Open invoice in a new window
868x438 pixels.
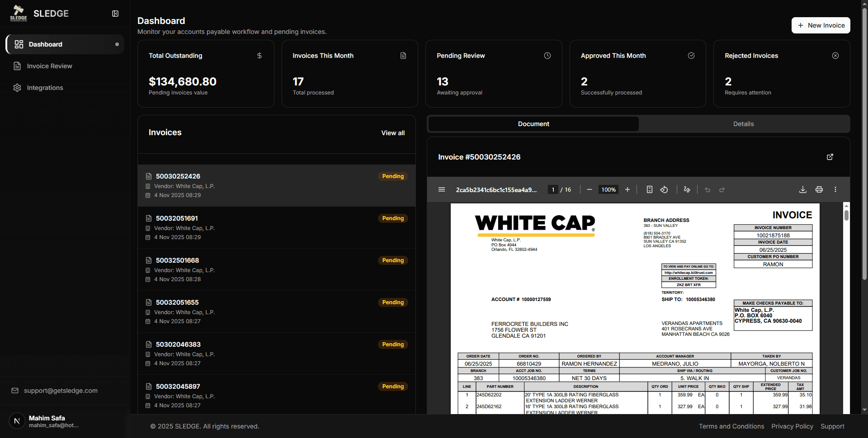[830, 157]
